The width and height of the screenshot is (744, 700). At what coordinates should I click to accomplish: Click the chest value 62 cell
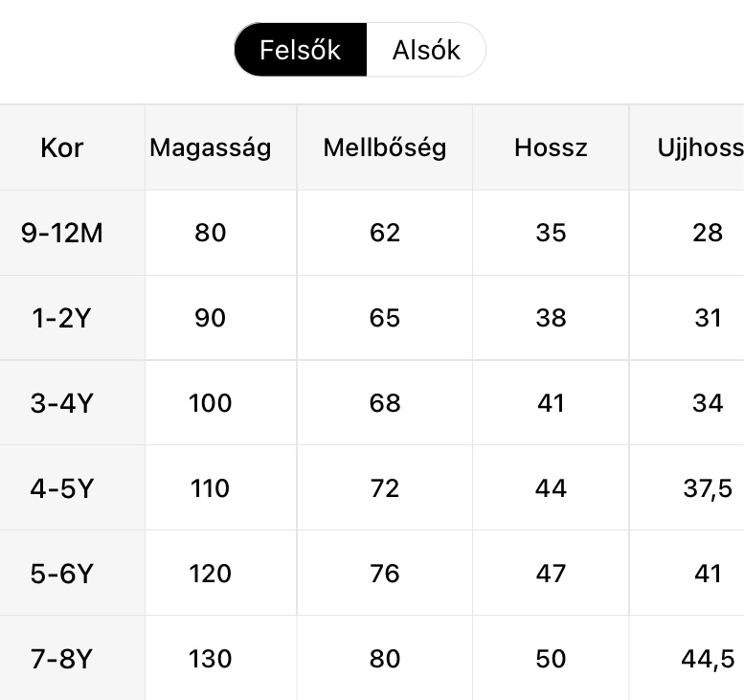[x=384, y=233]
